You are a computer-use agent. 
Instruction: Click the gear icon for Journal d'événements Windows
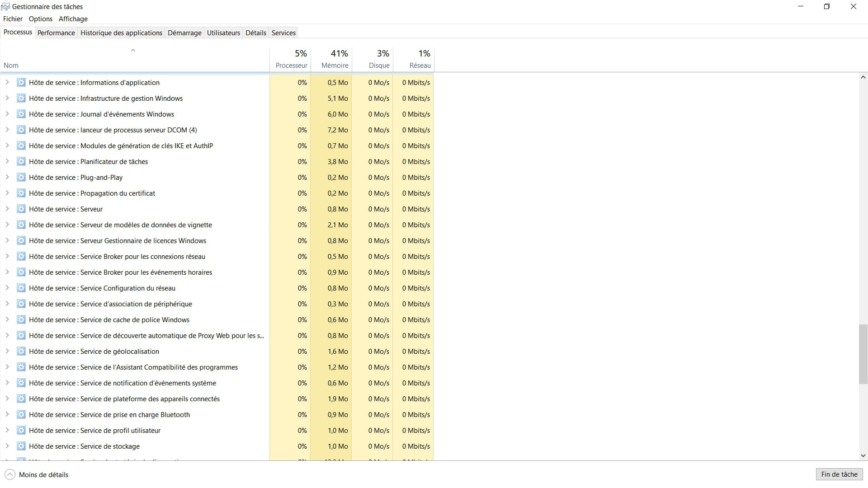coord(21,114)
